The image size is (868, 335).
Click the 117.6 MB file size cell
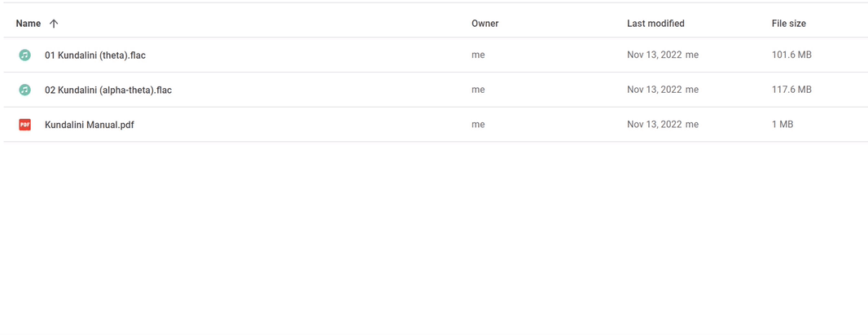pyautogui.click(x=791, y=90)
